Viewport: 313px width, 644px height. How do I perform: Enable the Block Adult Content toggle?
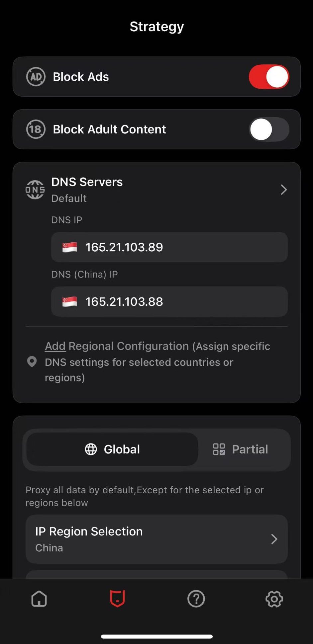click(269, 129)
